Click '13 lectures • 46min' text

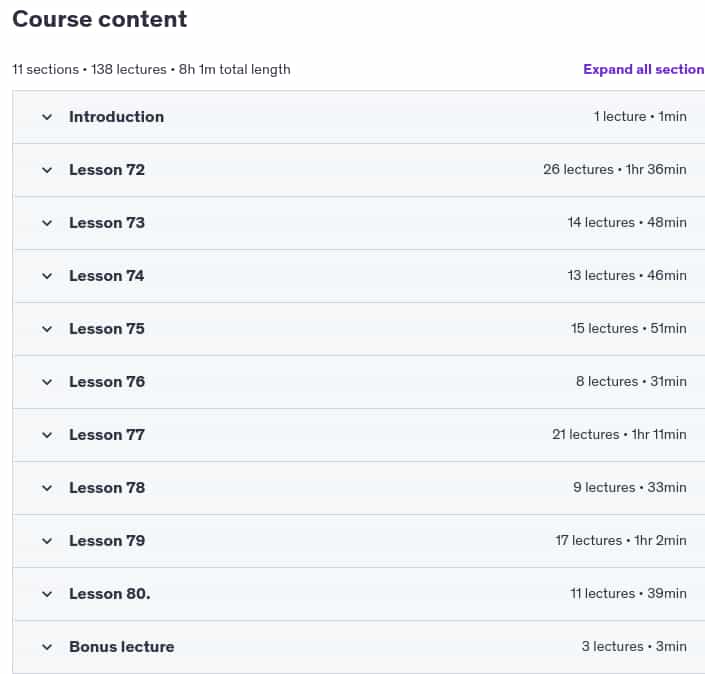(627, 275)
